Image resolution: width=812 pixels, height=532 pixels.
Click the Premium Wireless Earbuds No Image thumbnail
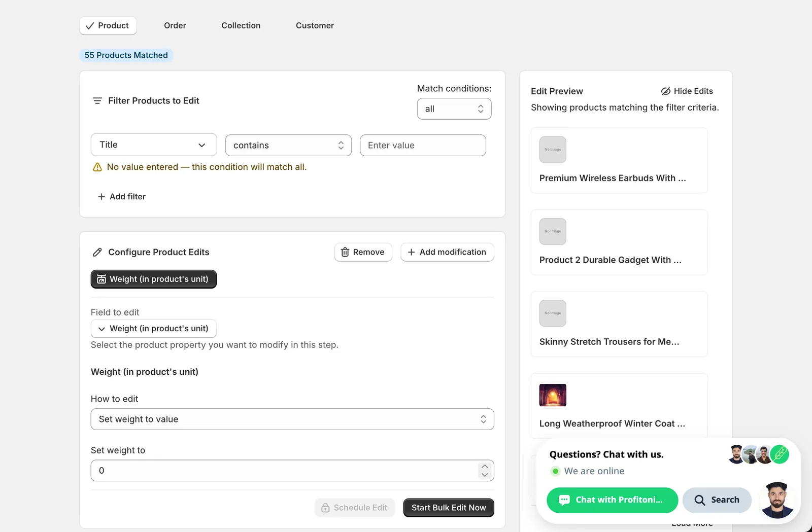[553, 150]
